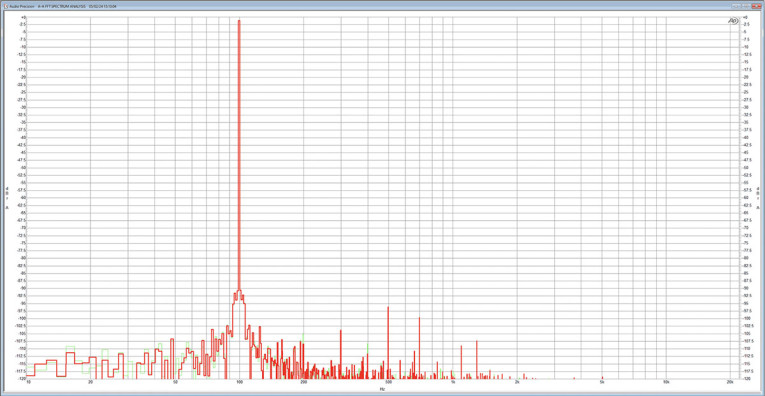Click the -100 label on right amplitude axis

(746, 318)
